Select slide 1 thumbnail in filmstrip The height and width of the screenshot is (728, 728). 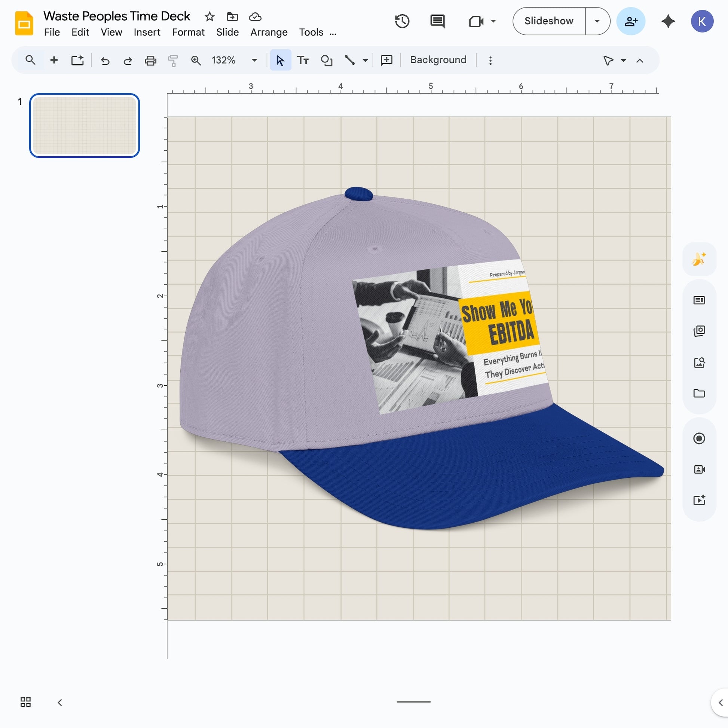tap(85, 125)
